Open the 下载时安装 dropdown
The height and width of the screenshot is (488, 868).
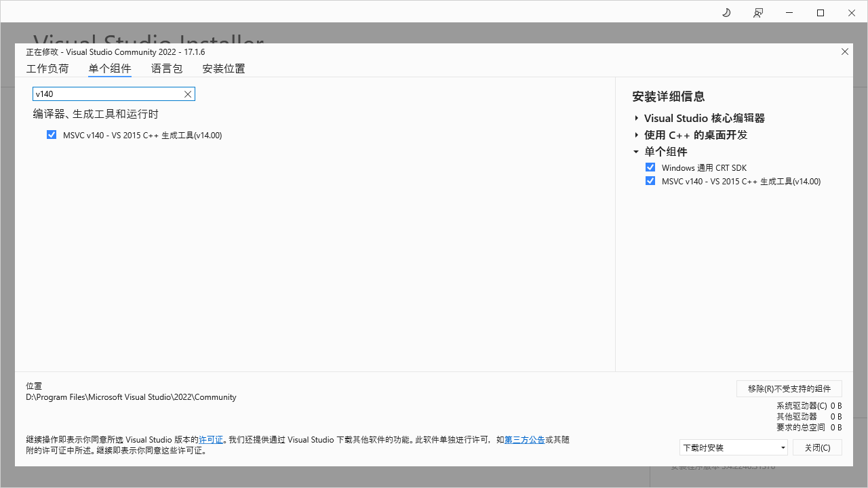(x=734, y=447)
